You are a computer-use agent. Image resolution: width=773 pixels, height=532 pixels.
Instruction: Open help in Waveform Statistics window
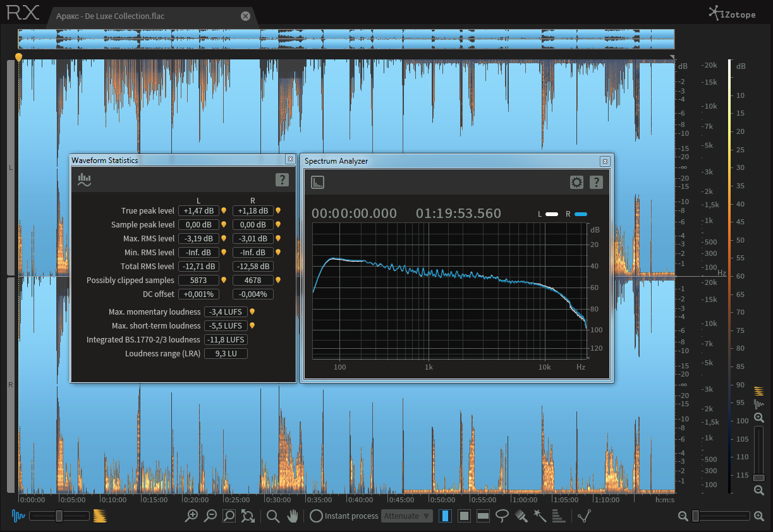pyautogui.click(x=282, y=180)
